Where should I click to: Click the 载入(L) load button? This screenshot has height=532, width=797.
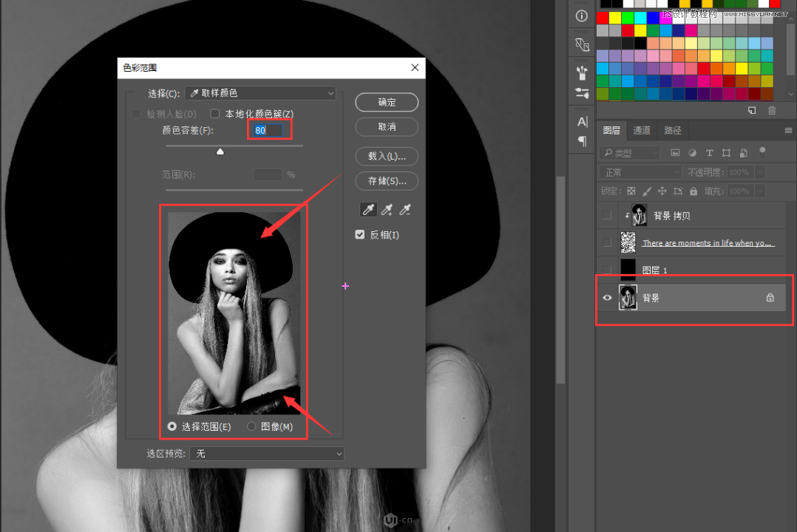[x=386, y=156]
